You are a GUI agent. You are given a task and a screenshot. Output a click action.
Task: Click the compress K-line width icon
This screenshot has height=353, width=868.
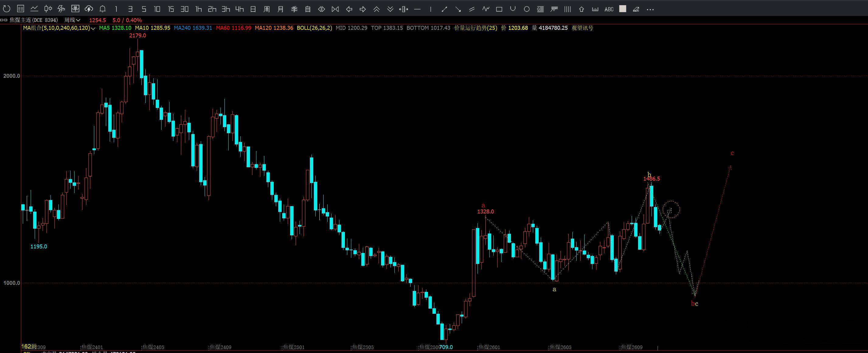point(335,9)
